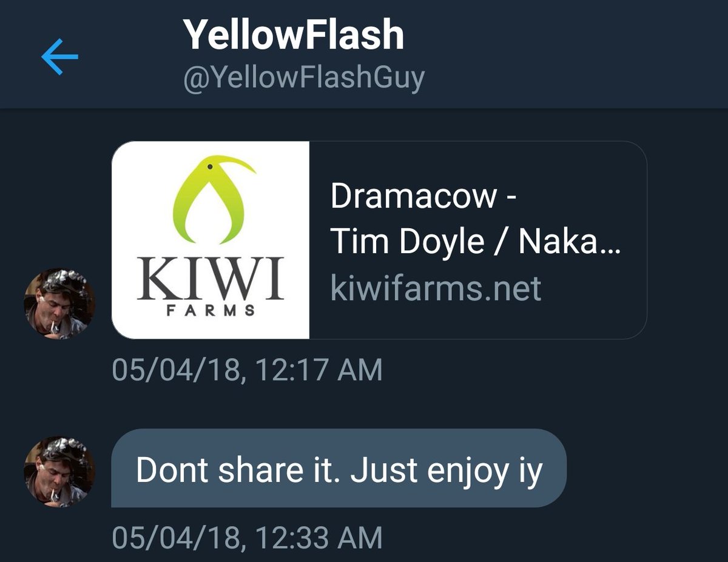Click the 12:33 AM timestamp

tap(247, 538)
